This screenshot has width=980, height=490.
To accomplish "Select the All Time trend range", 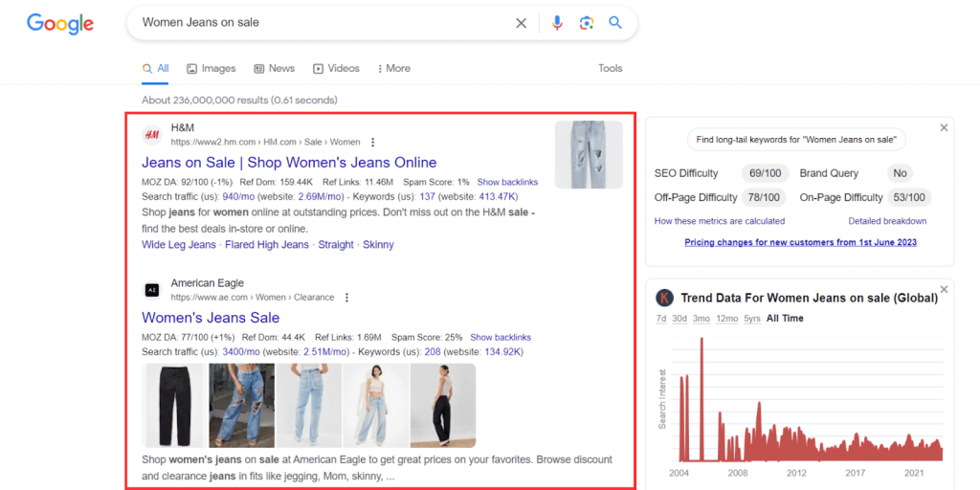I will (x=785, y=319).
